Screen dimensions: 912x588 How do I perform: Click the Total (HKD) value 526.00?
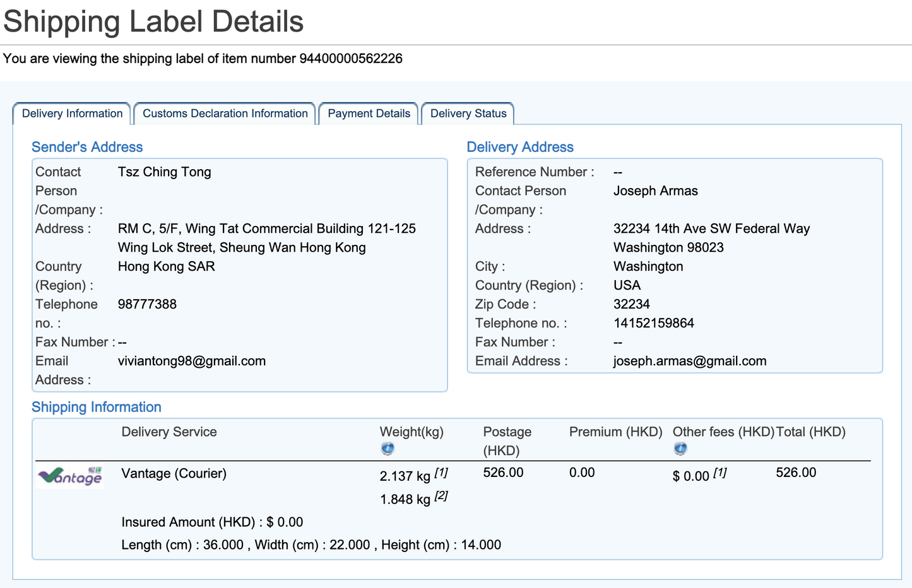click(795, 473)
